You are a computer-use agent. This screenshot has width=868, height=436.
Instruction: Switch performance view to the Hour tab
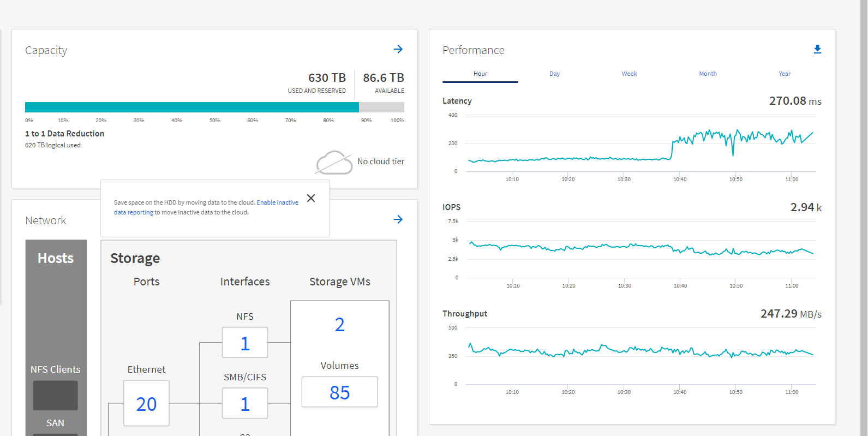(x=480, y=74)
